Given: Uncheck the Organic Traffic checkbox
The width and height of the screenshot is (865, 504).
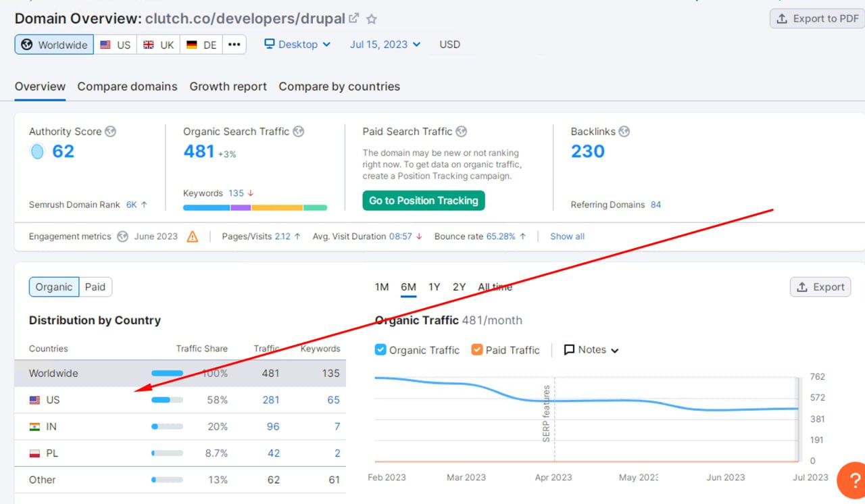Looking at the screenshot, I should (x=380, y=350).
